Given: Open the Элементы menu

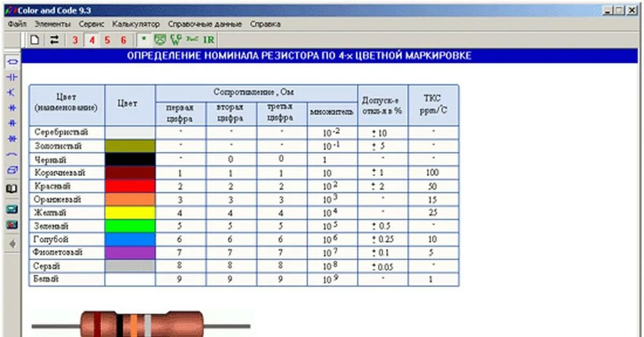Looking at the screenshot, I should coord(52,24).
